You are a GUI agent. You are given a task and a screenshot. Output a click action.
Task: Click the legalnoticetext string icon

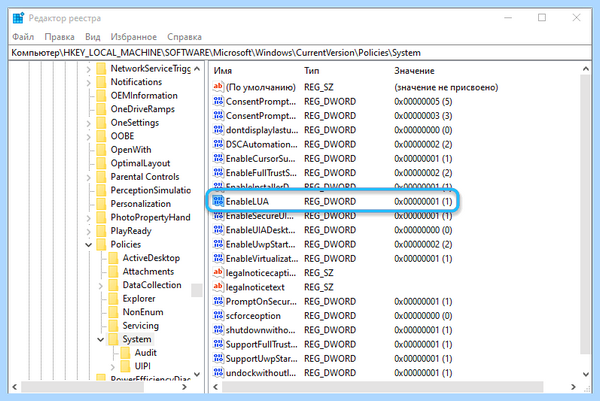[218, 287]
